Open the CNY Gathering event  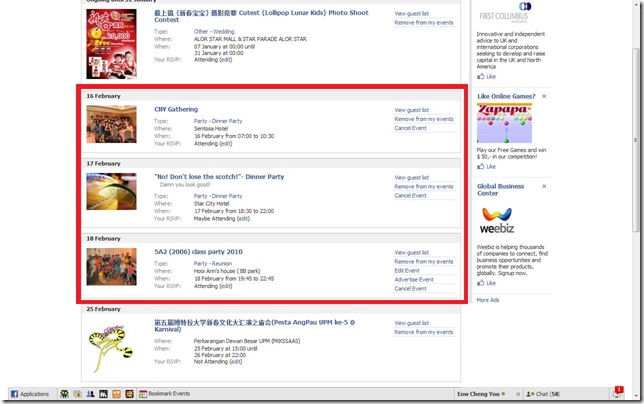176,110
